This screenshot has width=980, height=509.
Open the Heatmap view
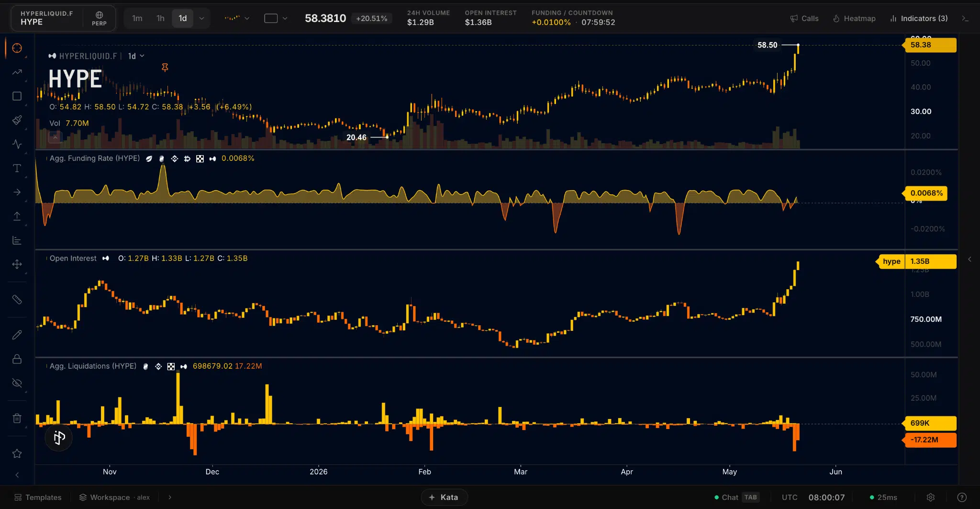[854, 19]
